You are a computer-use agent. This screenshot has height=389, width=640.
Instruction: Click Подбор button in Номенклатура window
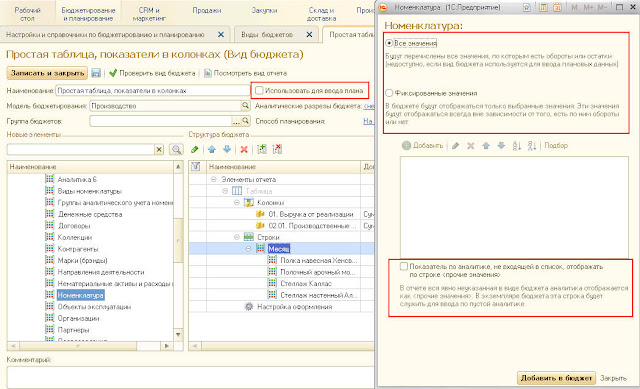pyautogui.click(x=556, y=145)
